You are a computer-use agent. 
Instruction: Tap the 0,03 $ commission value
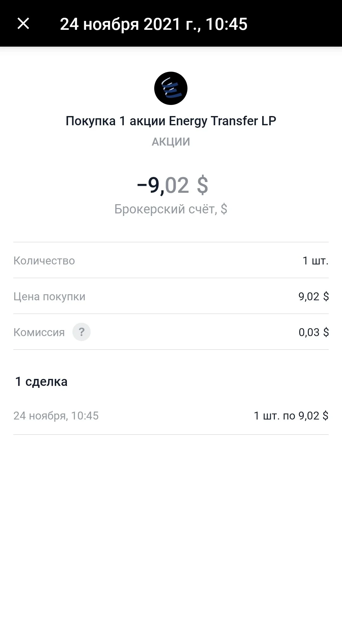pos(314,332)
